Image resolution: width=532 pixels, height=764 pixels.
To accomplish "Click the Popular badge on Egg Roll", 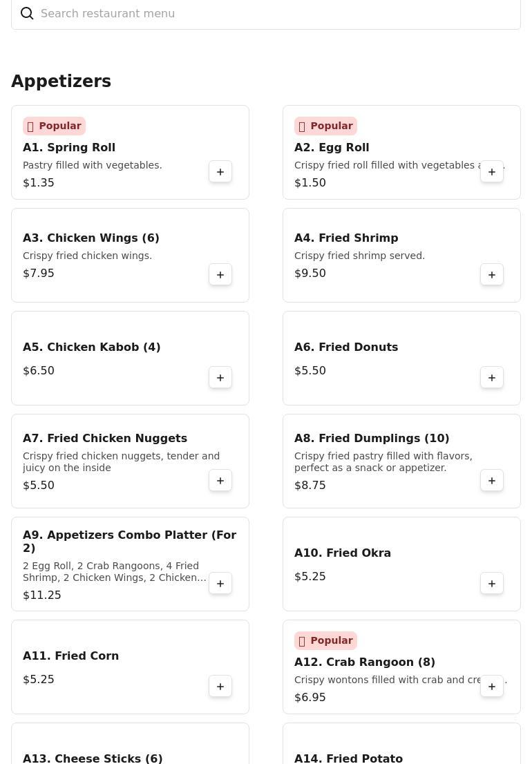I will click(325, 126).
